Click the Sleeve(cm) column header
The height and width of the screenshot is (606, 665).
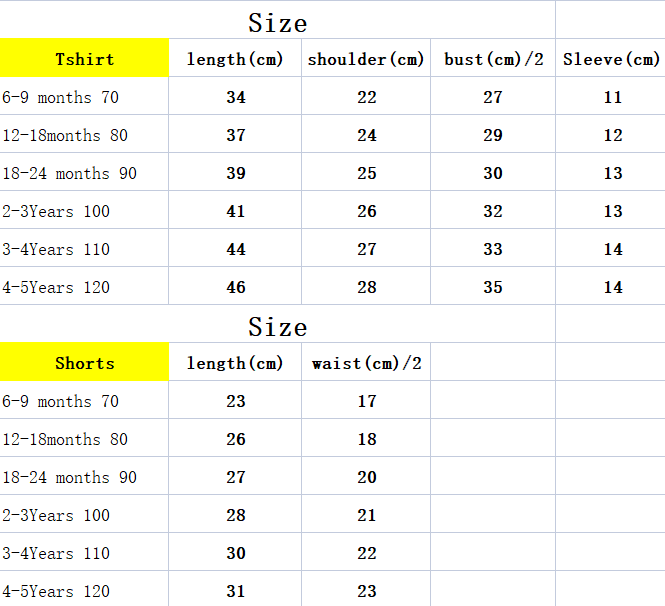click(x=611, y=58)
